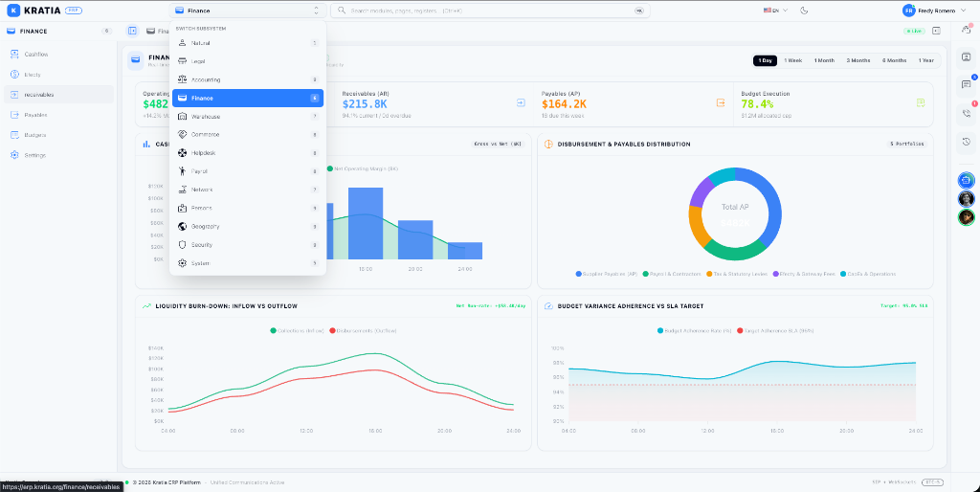
Task: Switch to the Accounting subsystem
Action: (248, 80)
